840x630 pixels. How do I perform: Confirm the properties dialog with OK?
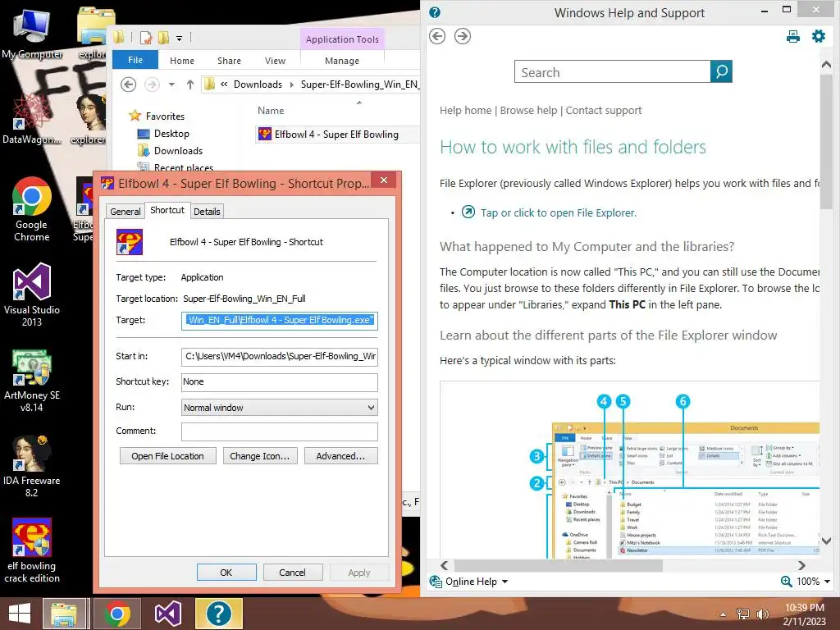click(226, 572)
